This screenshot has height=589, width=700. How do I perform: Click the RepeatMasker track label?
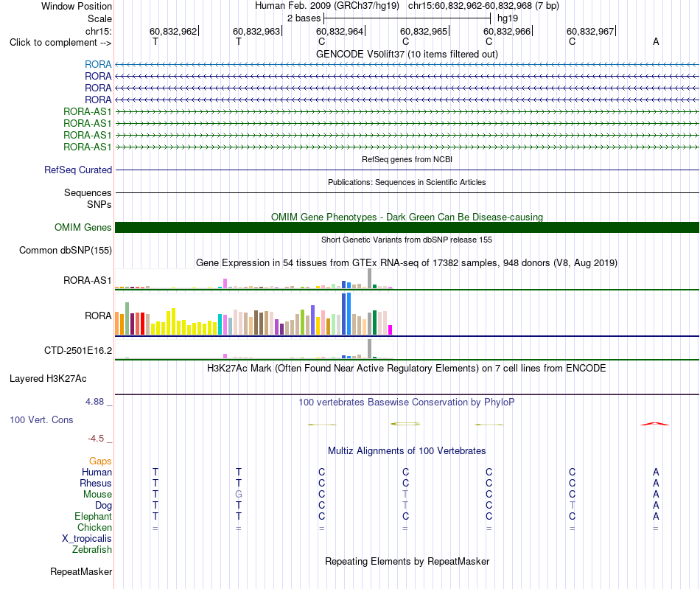click(x=81, y=571)
